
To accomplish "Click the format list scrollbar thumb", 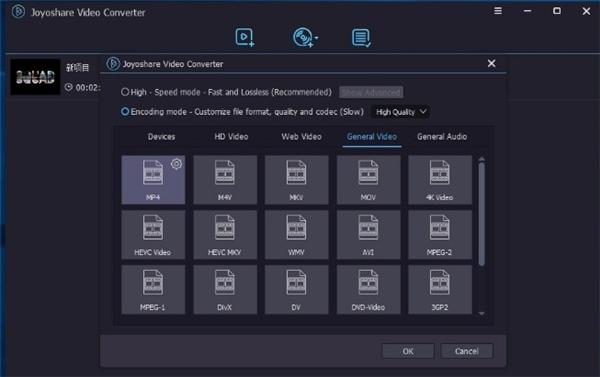I will [482, 214].
